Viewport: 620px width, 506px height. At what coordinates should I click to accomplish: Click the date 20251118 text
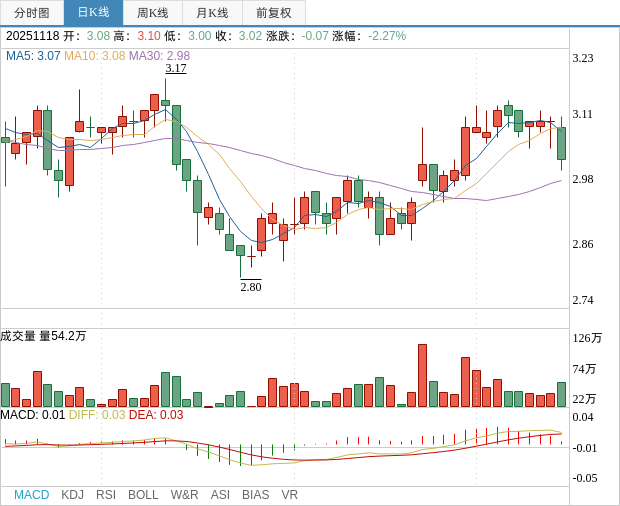pos(32,36)
